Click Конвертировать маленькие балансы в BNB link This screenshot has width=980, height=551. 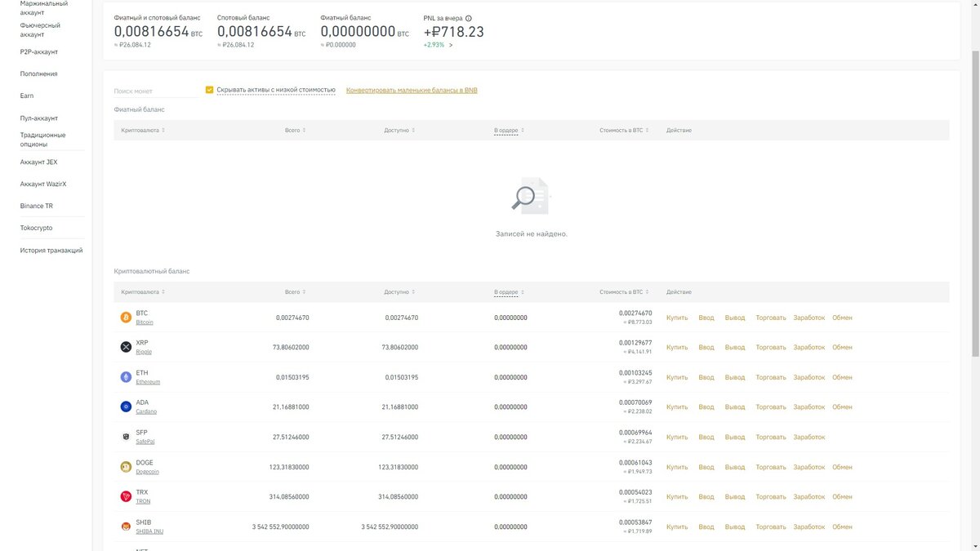(412, 90)
